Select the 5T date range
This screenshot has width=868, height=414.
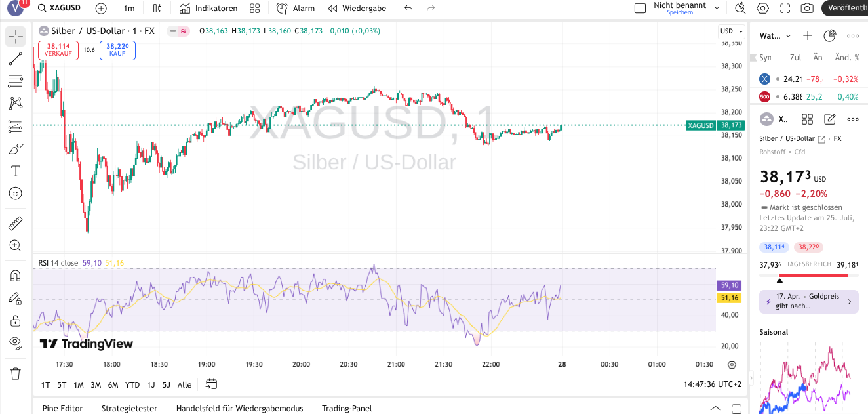(62, 385)
